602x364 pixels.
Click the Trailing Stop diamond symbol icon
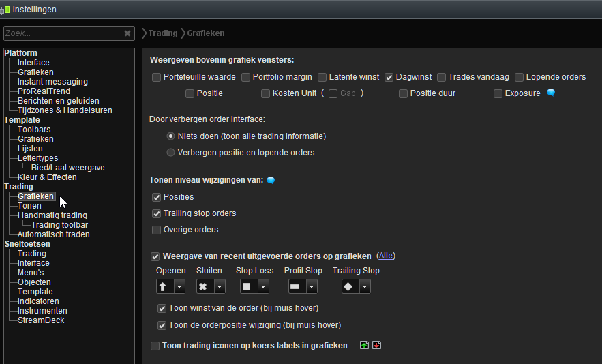[x=348, y=287]
